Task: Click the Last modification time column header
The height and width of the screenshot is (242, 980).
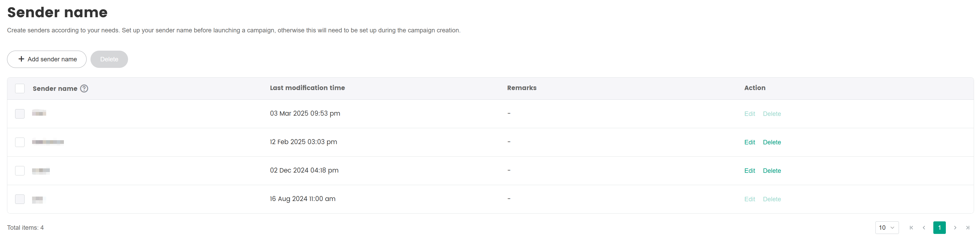Action: 307,88
